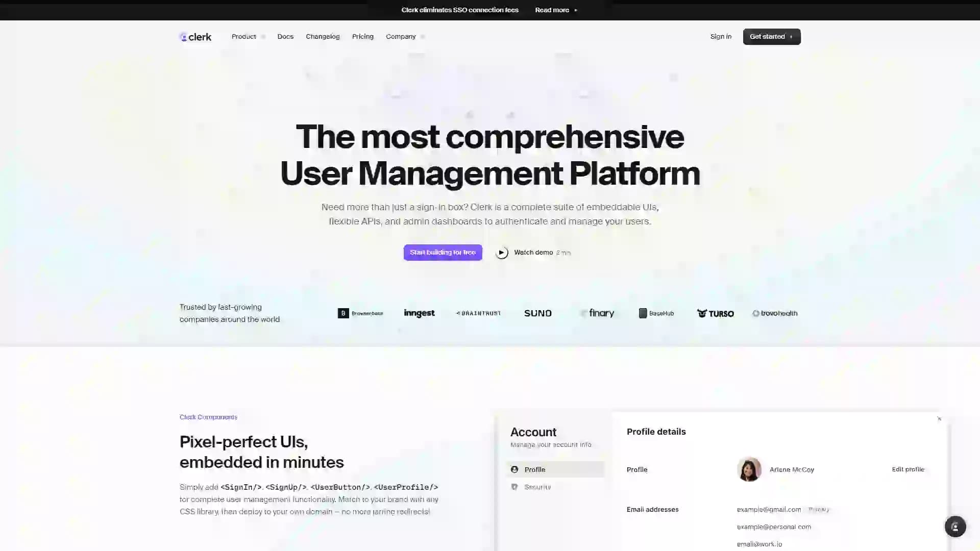Click the close button on account panel
Screen dimensions: 980x551
point(939,418)
